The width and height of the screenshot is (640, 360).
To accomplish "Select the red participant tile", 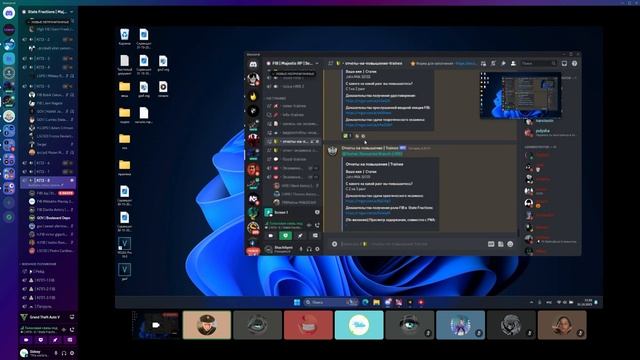I will [308, 325].
